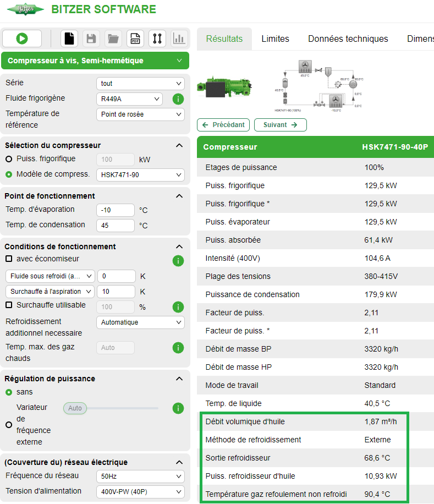Click info icon beside Fluide frigorigène
This screenshot has height=504, width=434.
coord(178,100)
